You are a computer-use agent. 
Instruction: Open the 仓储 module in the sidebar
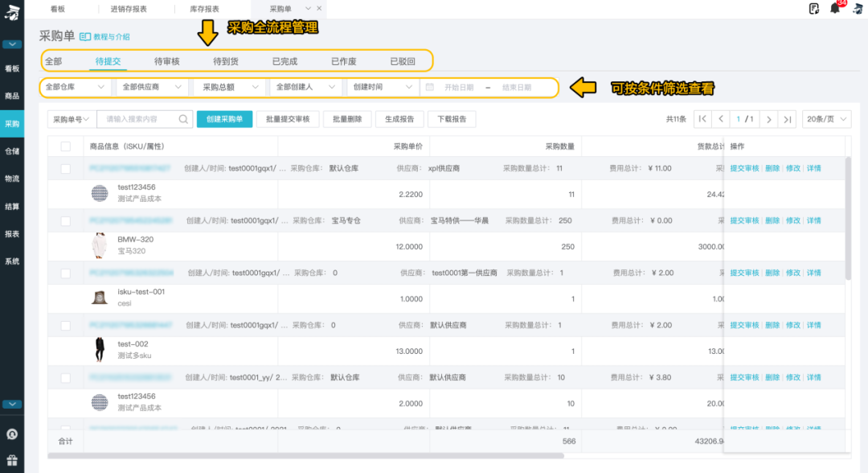point(12,153)
